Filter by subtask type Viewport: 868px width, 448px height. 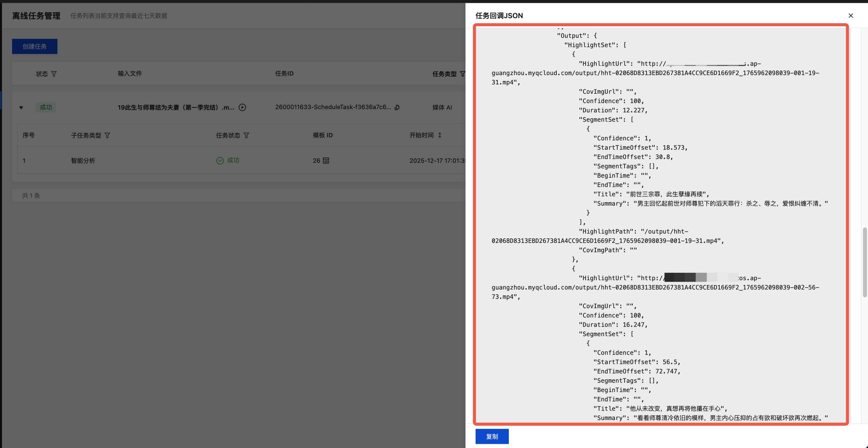coord(107,135)
